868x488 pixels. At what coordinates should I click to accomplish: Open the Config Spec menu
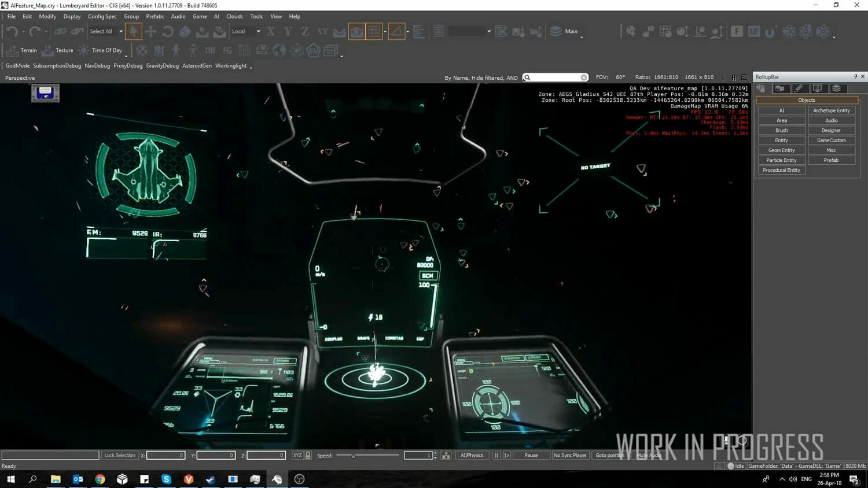(102, 16)
